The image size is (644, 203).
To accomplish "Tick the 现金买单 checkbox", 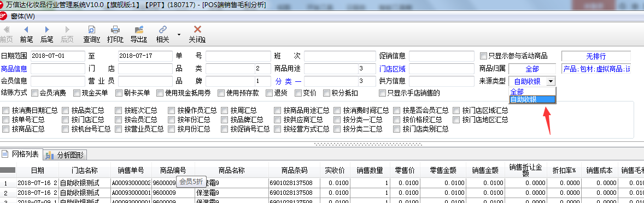I will [x=77, y=93].
